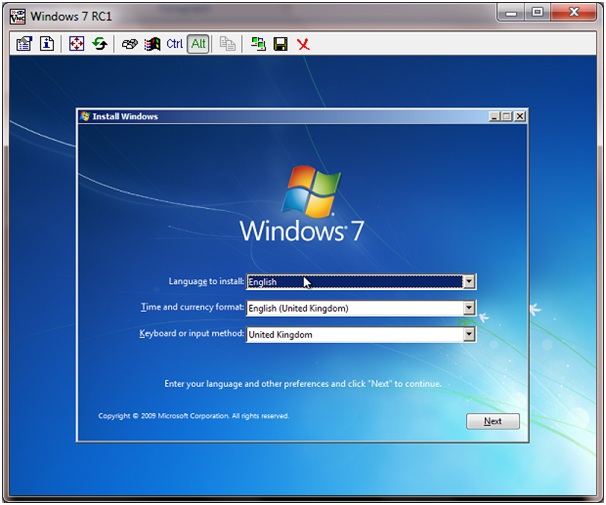
Task: Click the 'Time and currency format:' label
Action: coord(192,307)
